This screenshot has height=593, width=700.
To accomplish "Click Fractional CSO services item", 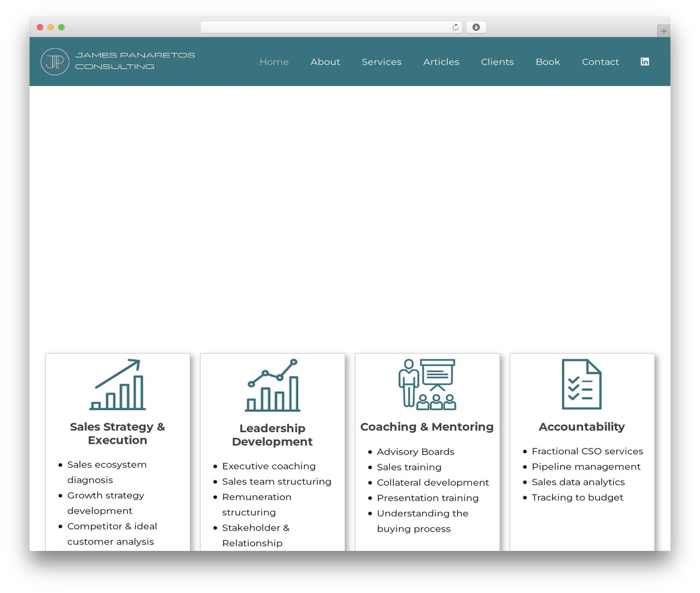I will pyautogui.click(x=587, y=451).
